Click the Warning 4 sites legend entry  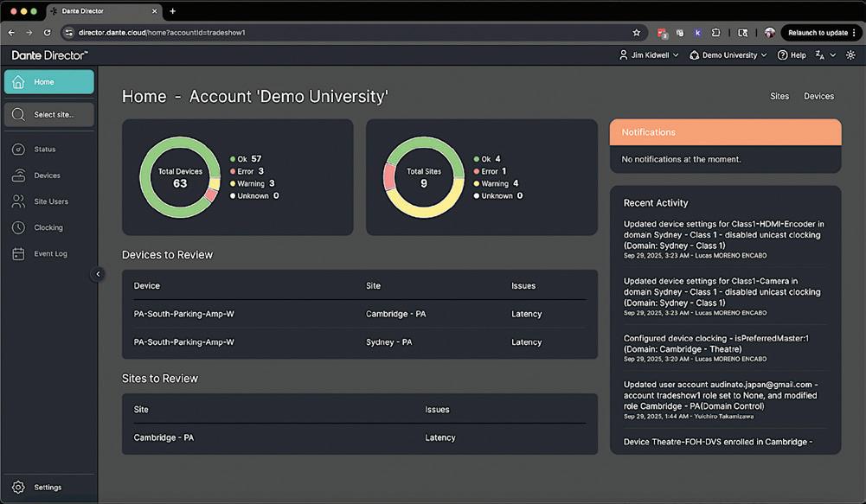pos(496,183)
